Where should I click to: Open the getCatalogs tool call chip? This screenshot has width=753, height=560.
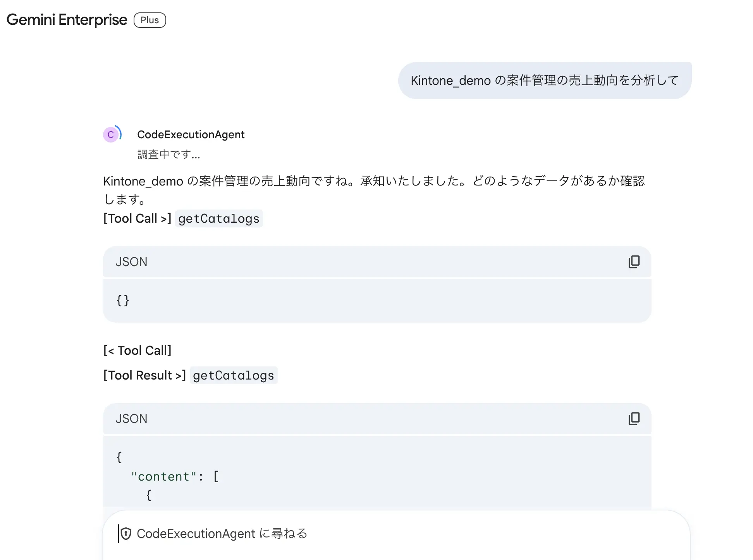click(219, 218)
